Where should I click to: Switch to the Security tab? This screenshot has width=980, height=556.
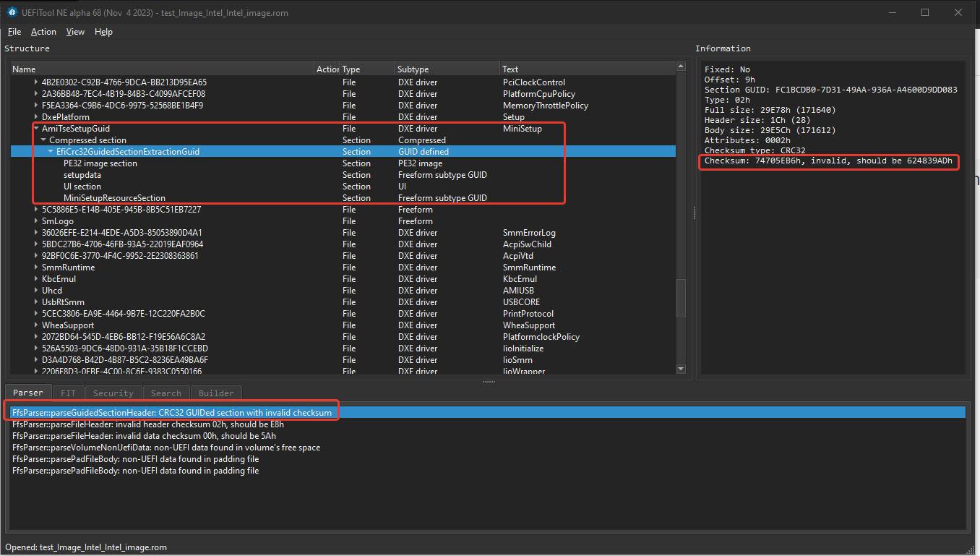click(x=113, y=393)
